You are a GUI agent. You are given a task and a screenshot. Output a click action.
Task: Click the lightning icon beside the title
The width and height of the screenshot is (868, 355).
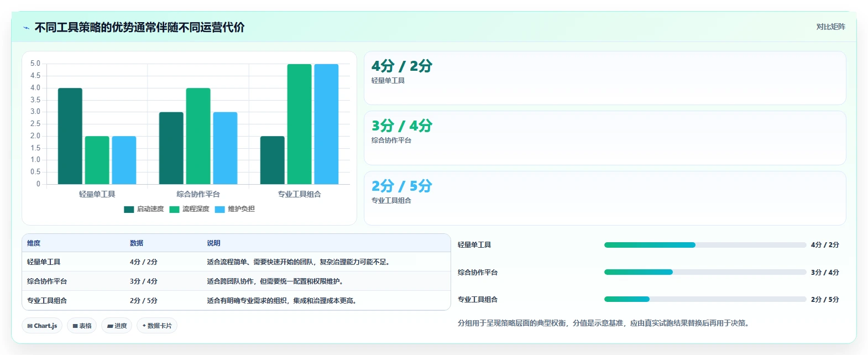(26, 28)
